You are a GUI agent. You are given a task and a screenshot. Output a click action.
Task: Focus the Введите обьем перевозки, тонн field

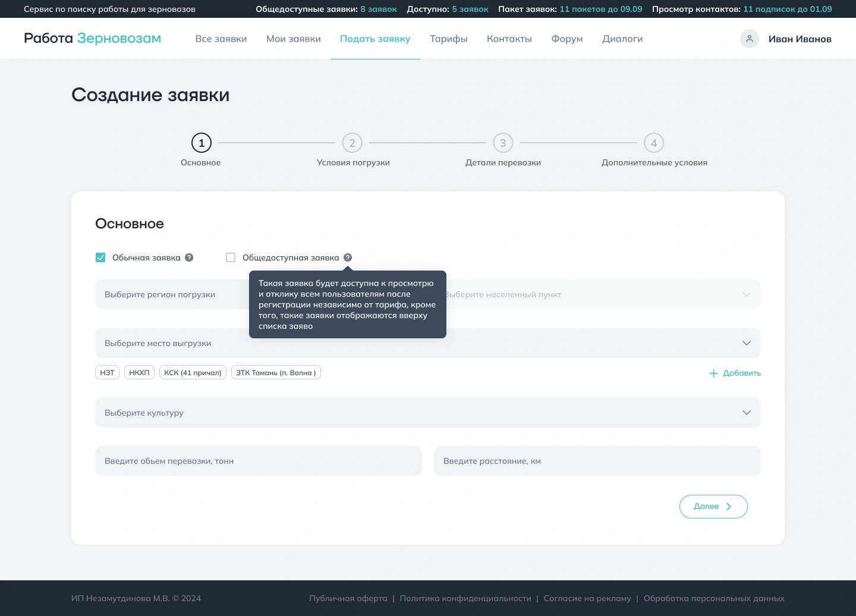point(259,461)
